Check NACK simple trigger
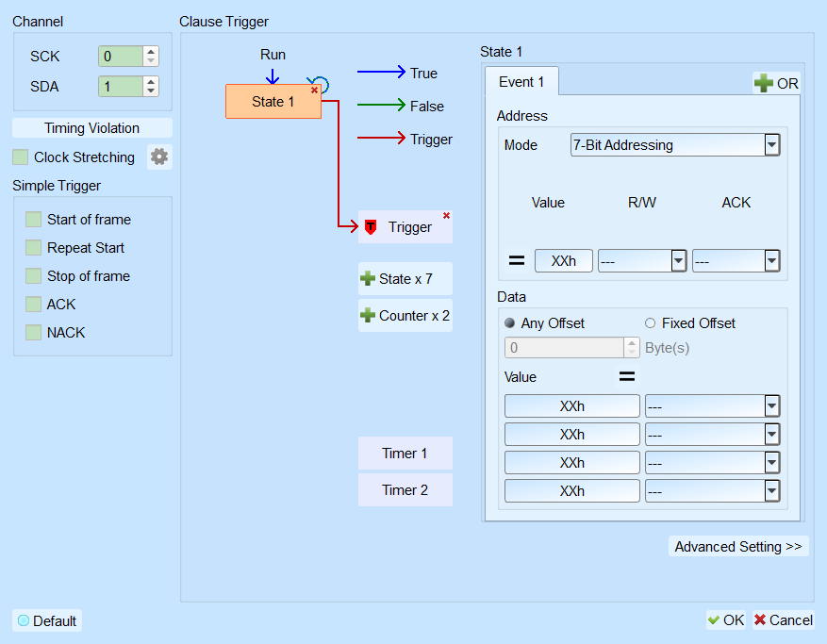827x644 pixels. click(33, 332)
